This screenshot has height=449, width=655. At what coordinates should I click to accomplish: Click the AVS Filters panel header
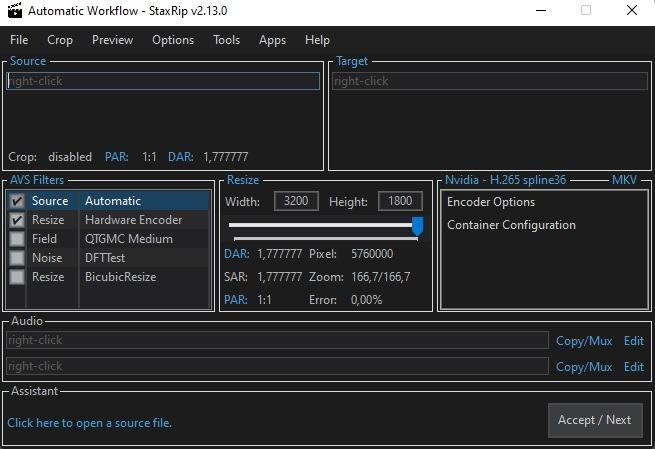pos(37,180)
